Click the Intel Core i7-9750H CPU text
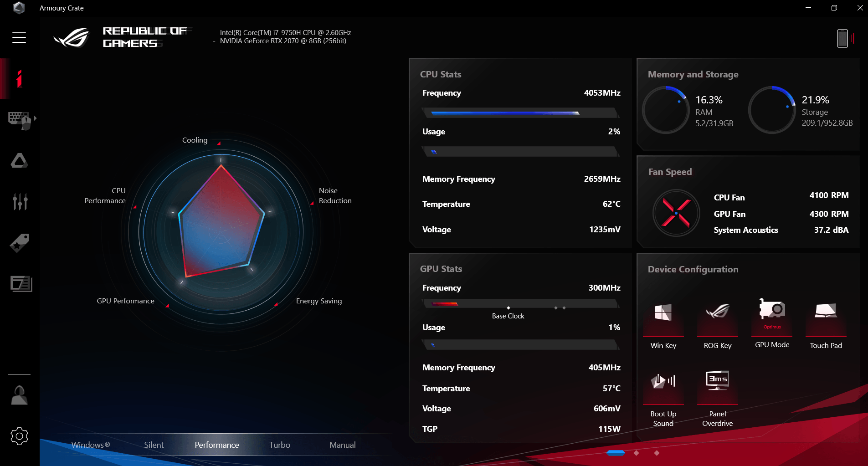 285,33
